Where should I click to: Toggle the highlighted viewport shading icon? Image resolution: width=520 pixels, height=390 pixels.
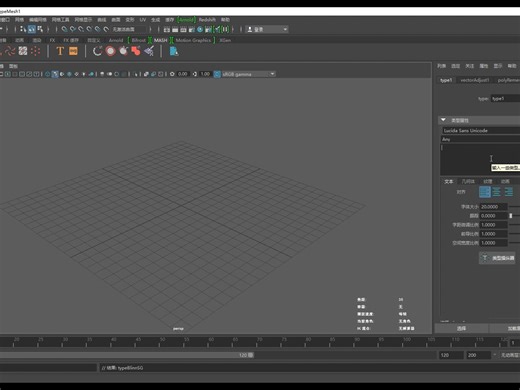pos(55,74)
